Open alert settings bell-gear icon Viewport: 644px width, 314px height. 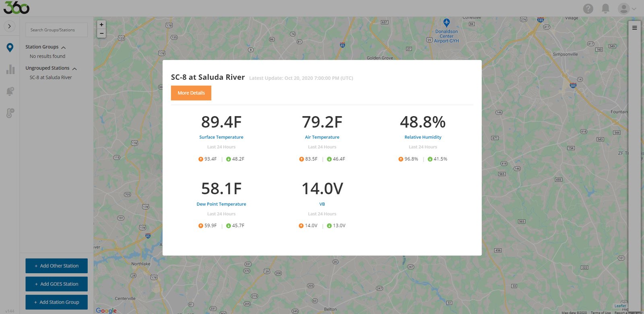pos(10,91)
